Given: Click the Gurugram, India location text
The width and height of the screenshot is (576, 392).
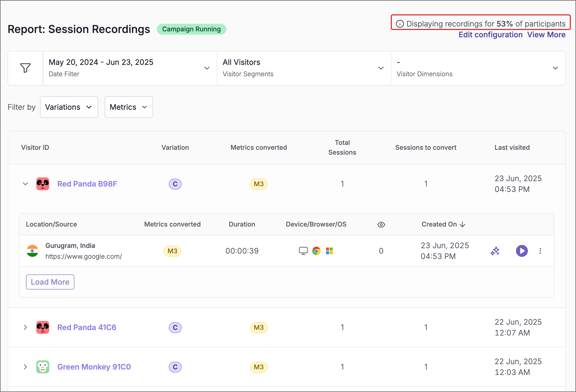Looking at the screenshot, I should [70, 246].
